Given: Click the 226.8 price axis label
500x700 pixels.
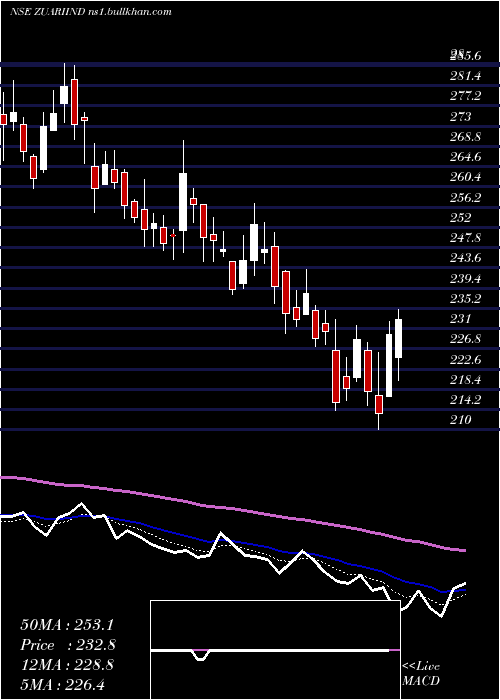Looking at the screenshot, I should tap(465, 339).
